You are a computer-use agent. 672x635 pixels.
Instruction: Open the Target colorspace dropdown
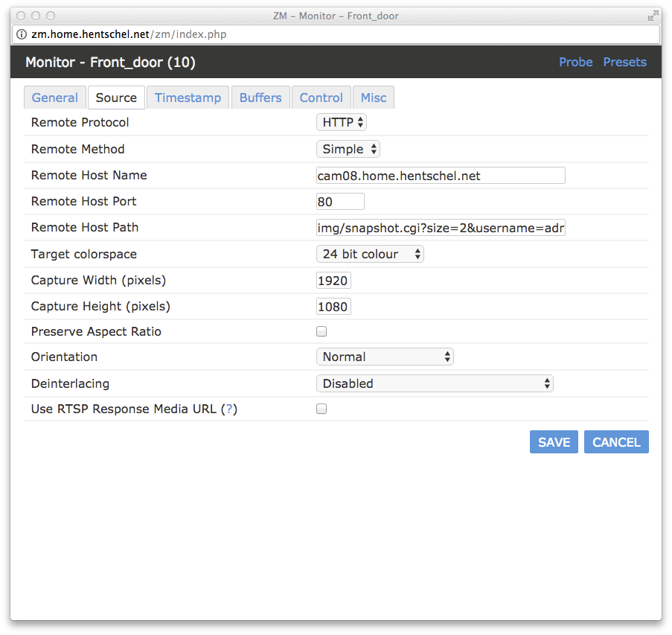click(x=370, y=255)
